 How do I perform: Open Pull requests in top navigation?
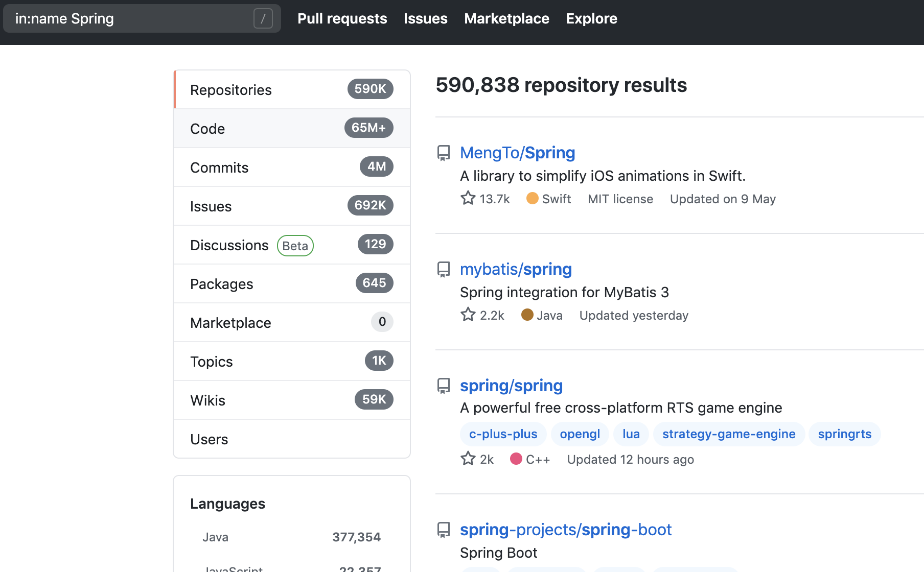point(342,18)
